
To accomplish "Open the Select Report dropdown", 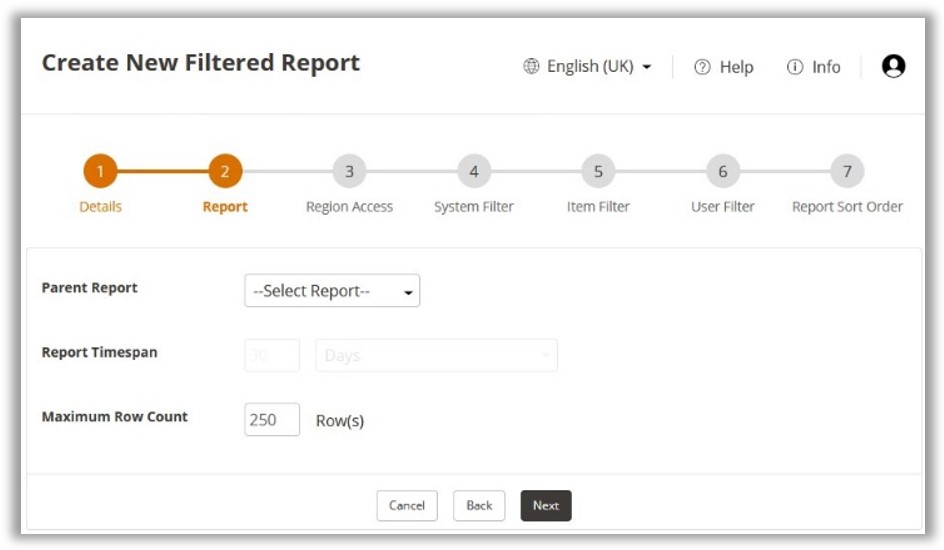I will [332, 291].
